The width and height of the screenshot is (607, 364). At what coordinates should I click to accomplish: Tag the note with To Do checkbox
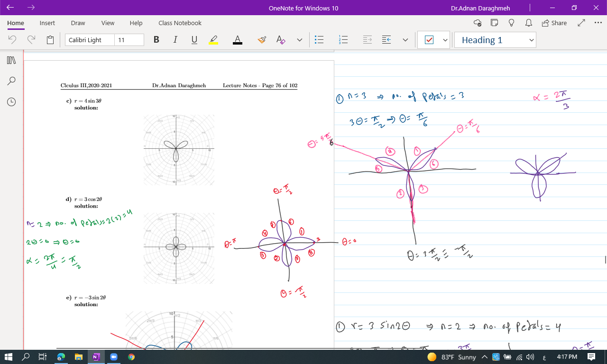coord(429,40)
